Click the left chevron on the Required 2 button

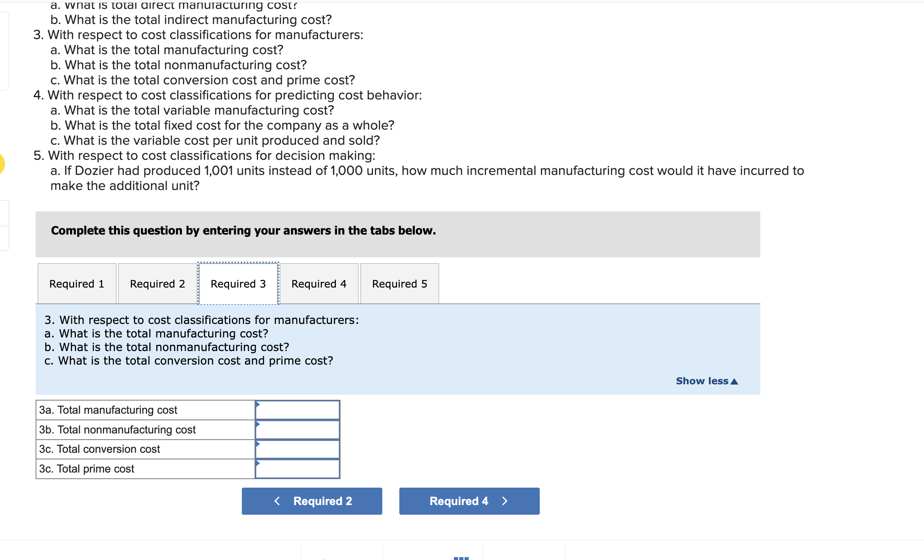point(277,501)
